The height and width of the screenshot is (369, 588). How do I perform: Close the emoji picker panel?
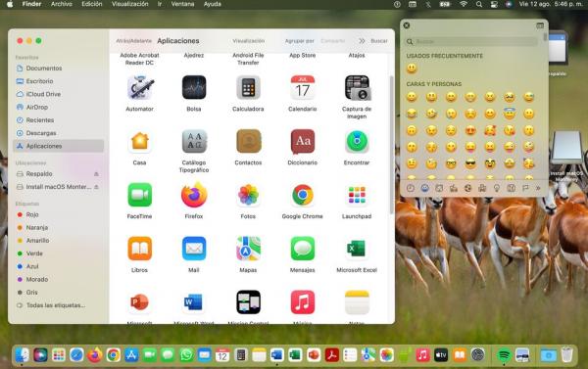point(407,25)
